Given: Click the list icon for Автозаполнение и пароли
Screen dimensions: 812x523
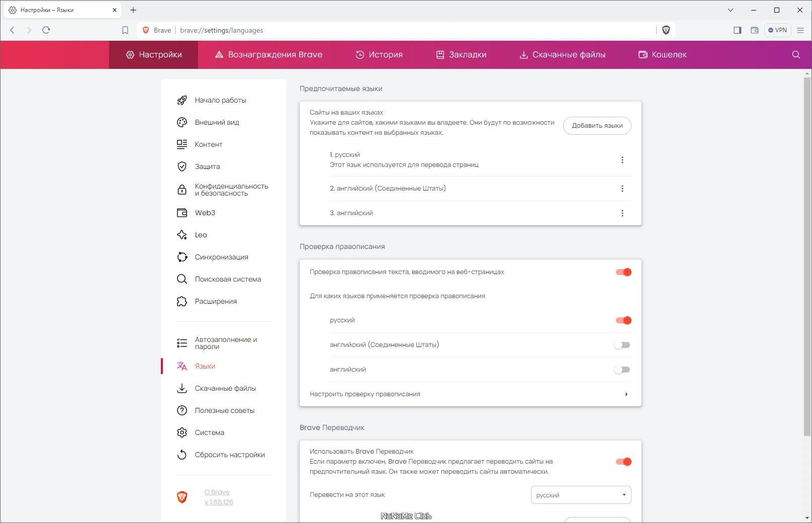Looking at the screenshot, I should [182, 343].
